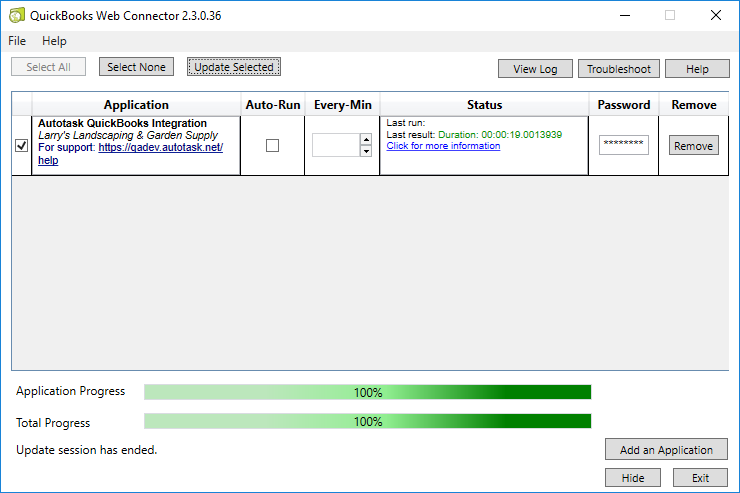Increase Every-Min with the up arrow
The height and width of the screenshot is (493, 740).
pyautogui.click(x=366, y=140)
